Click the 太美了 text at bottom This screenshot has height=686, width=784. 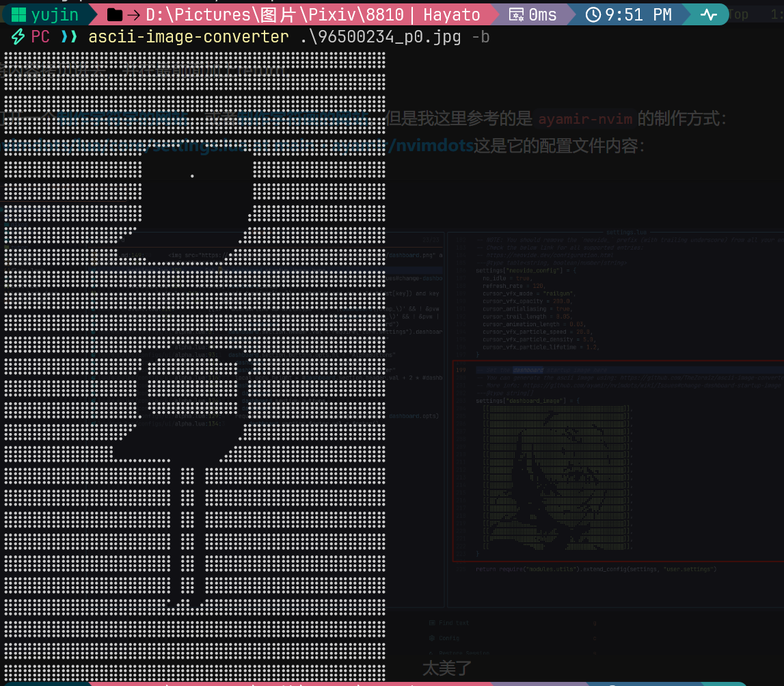coord(447,668)
